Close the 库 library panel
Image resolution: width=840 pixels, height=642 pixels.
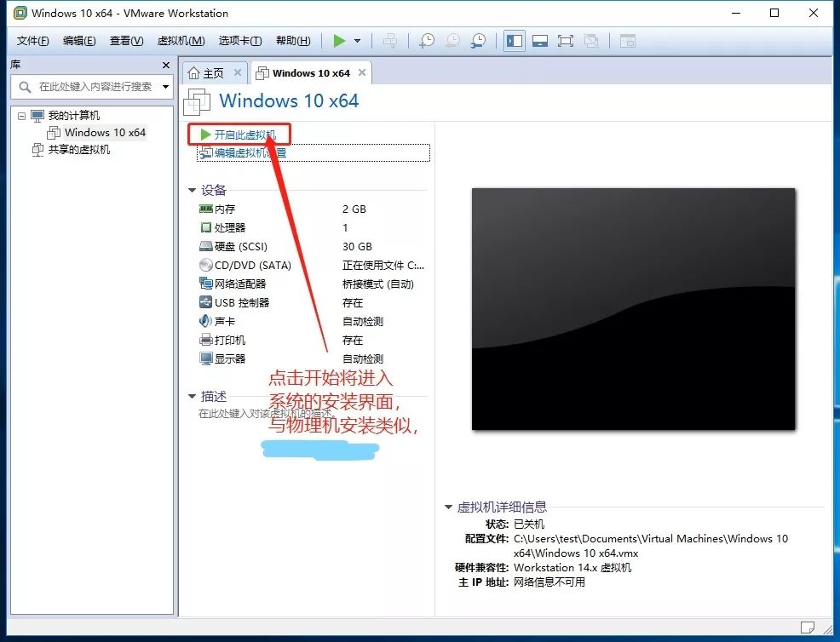[166, 65]
